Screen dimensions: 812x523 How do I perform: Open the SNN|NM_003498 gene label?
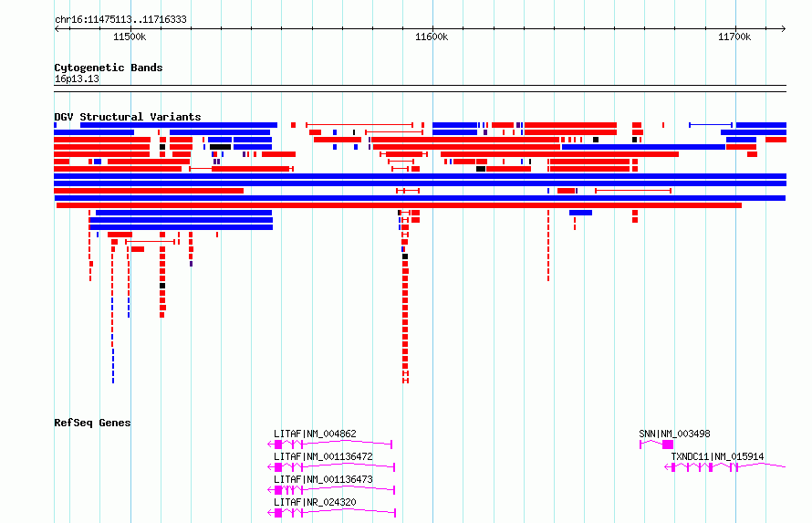(x=674, y=434)
